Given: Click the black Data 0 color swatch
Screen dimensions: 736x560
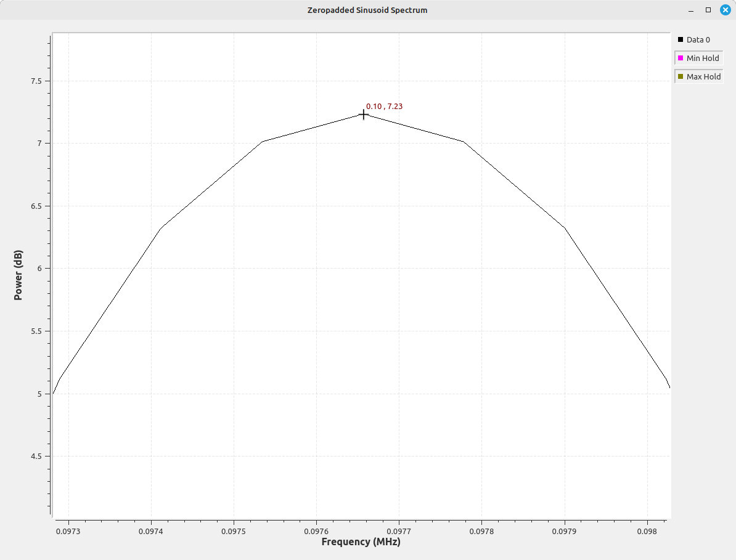Looking at the screenshot, I should pos(681,40).
